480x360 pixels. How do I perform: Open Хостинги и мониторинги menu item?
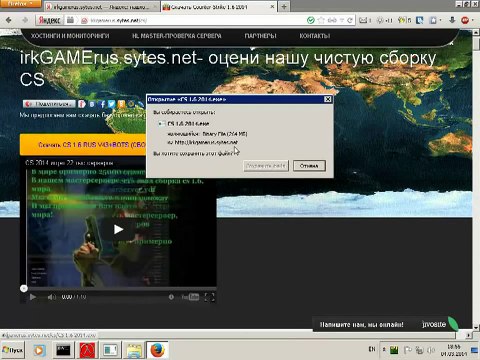[70, 36]
